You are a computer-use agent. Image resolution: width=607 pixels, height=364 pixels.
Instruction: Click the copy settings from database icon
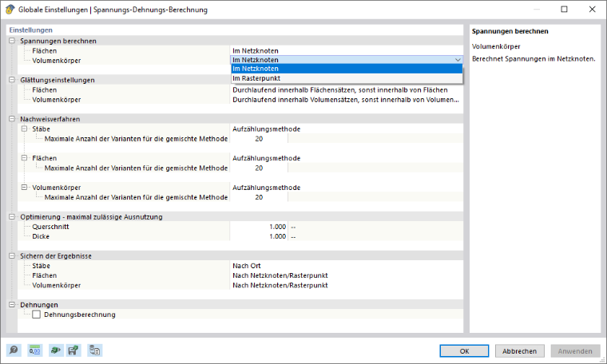click(x=94, y=350)
